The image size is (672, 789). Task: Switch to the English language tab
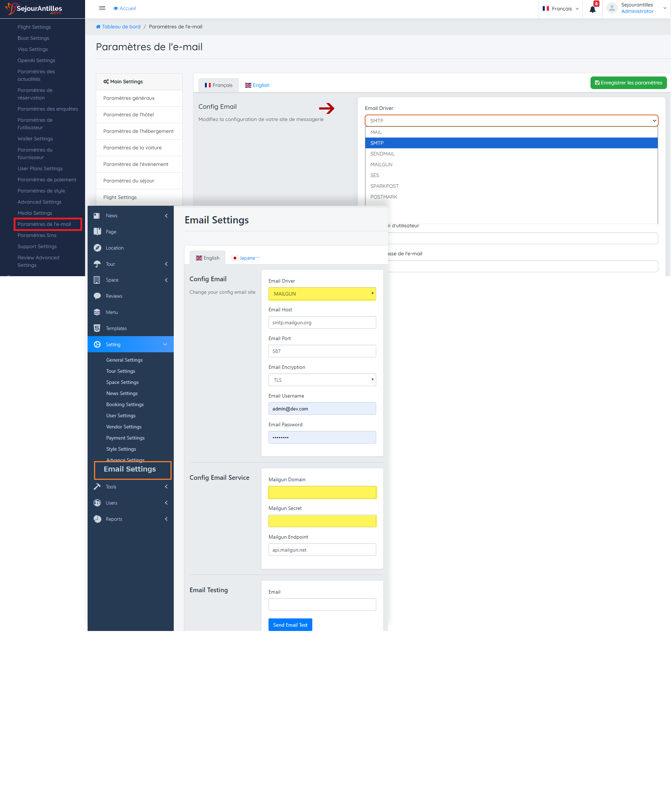[x=257, y=85]
